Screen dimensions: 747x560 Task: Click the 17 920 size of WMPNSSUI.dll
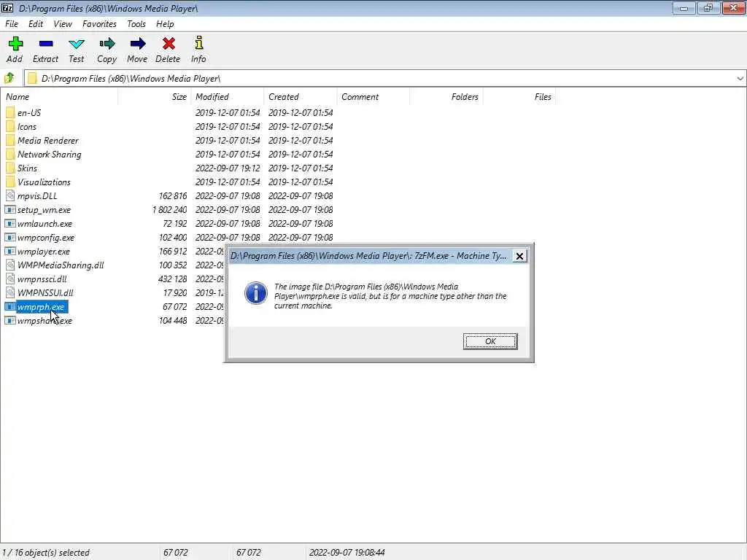point(175,293)
